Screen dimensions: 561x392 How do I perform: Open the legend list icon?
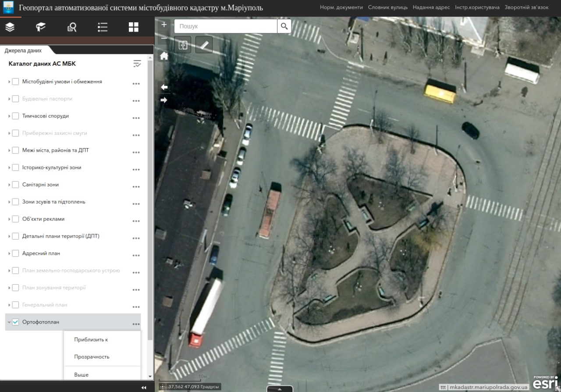103,27
